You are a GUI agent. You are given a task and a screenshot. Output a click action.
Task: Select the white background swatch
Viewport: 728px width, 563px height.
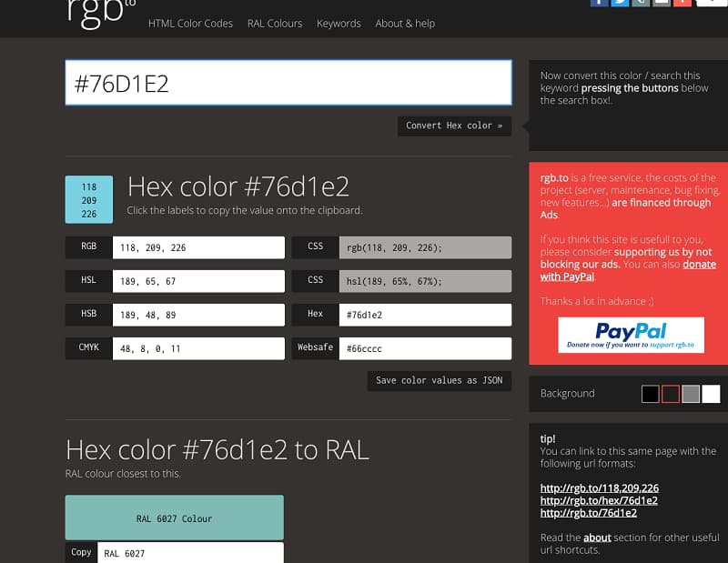tap(711, 394)
